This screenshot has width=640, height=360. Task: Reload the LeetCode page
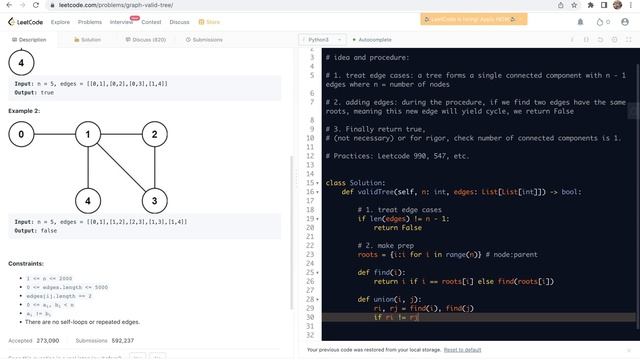36,5
